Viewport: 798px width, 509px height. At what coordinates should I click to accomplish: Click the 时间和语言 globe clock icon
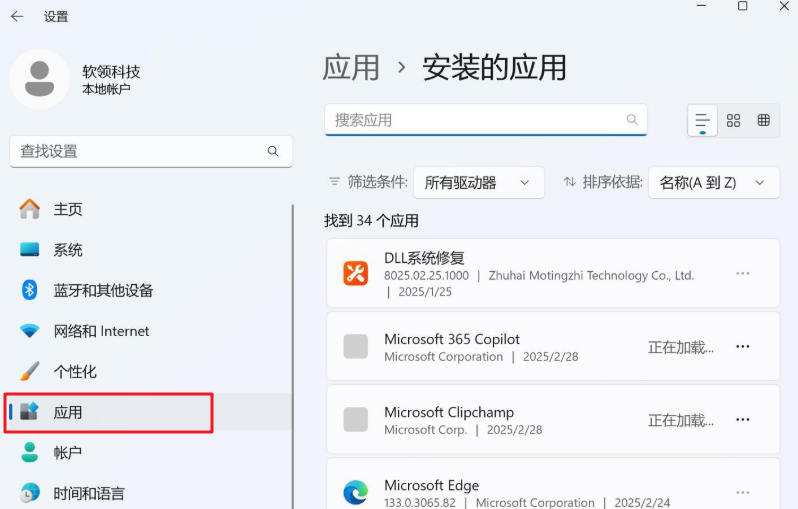(x=30, y=493)
